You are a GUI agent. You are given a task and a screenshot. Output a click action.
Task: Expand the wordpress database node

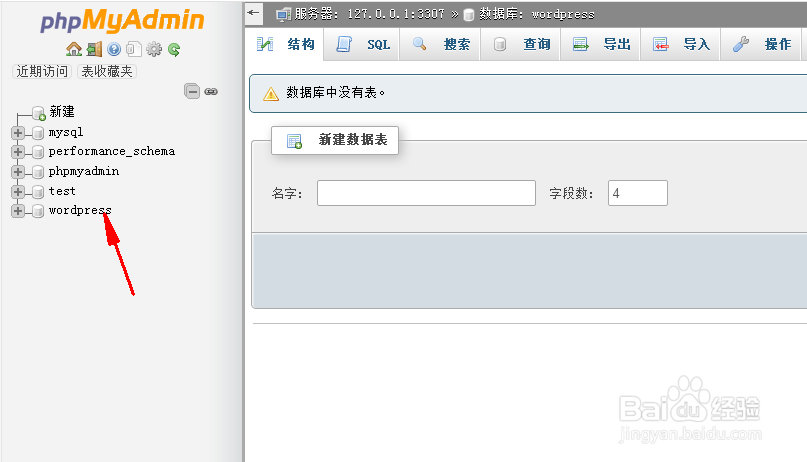[x=17, y=211]
